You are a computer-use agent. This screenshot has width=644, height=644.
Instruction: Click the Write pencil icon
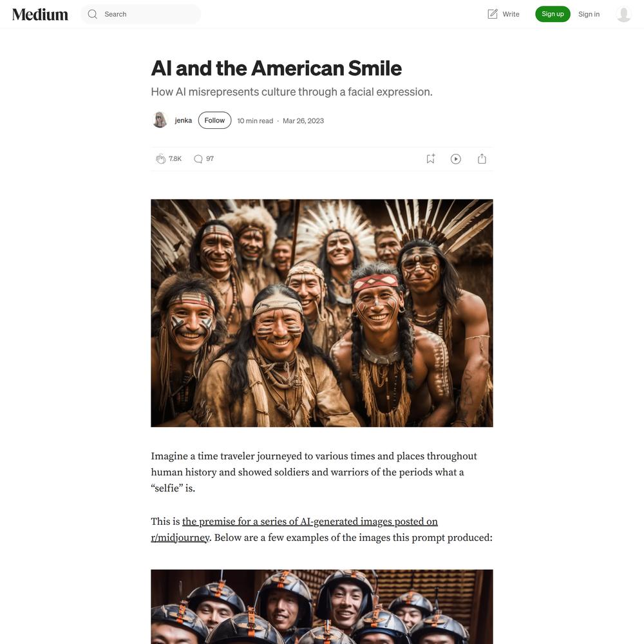point(492,14)
